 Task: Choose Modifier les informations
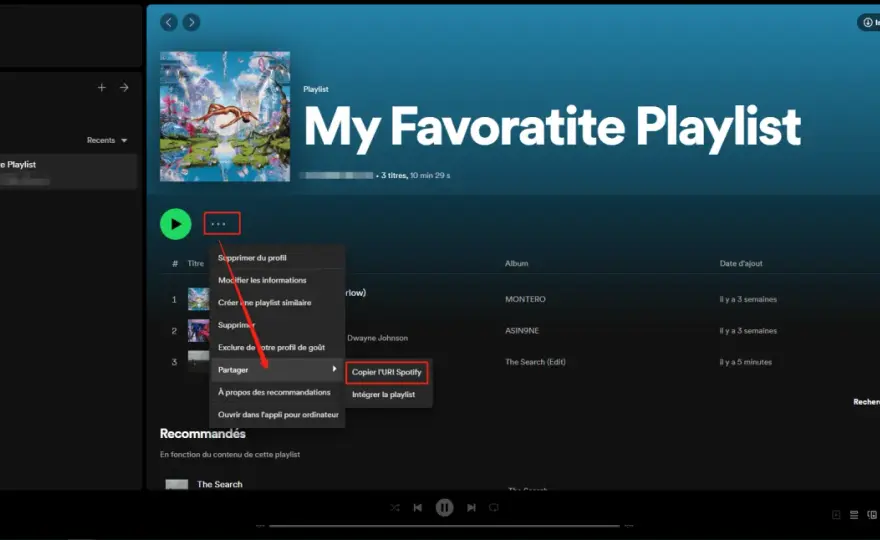(277, 280)
